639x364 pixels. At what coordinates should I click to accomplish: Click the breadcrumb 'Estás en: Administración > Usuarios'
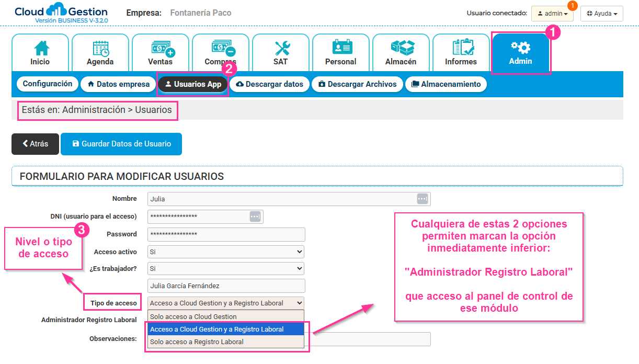97,110
